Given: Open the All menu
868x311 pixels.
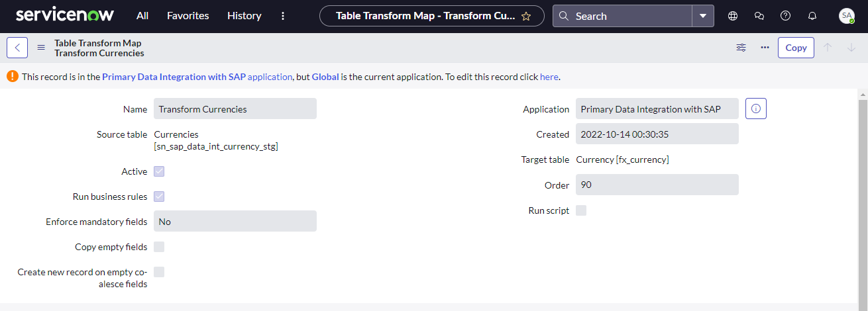Looking at the screenshot, I should pyautogui.click(x=142, y=16).
